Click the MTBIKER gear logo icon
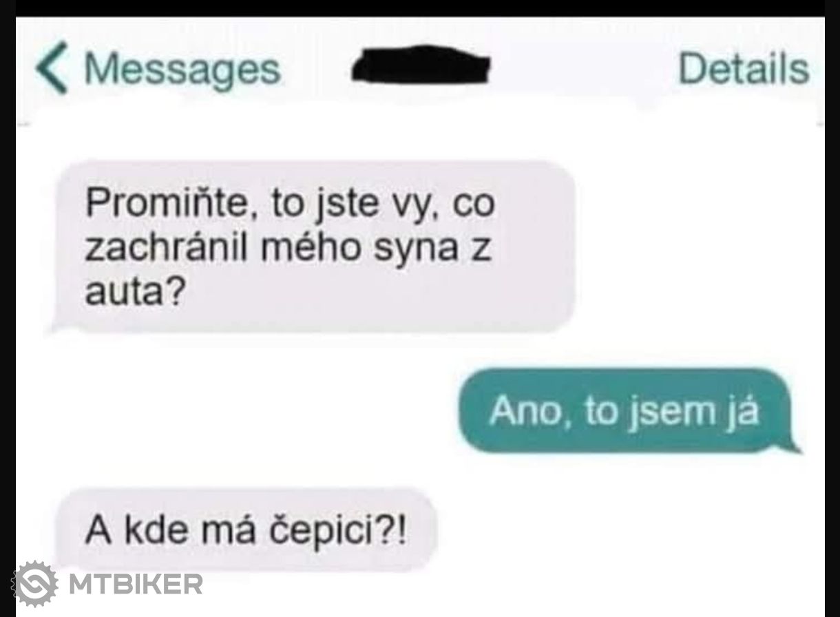This screenshot has width=840, height=617. pyautogui.click(x=35, y=584)
